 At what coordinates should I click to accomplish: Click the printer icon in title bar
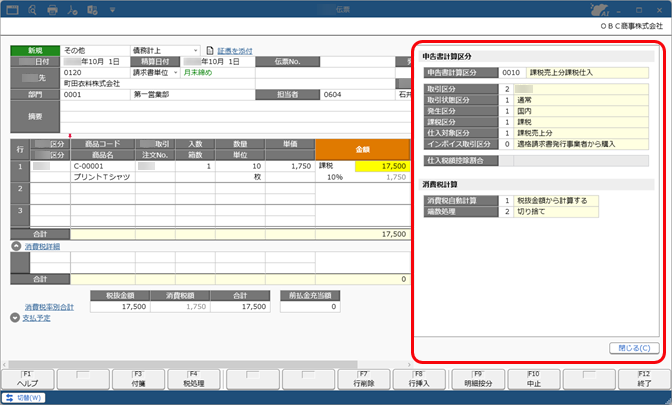click(52, 9)
